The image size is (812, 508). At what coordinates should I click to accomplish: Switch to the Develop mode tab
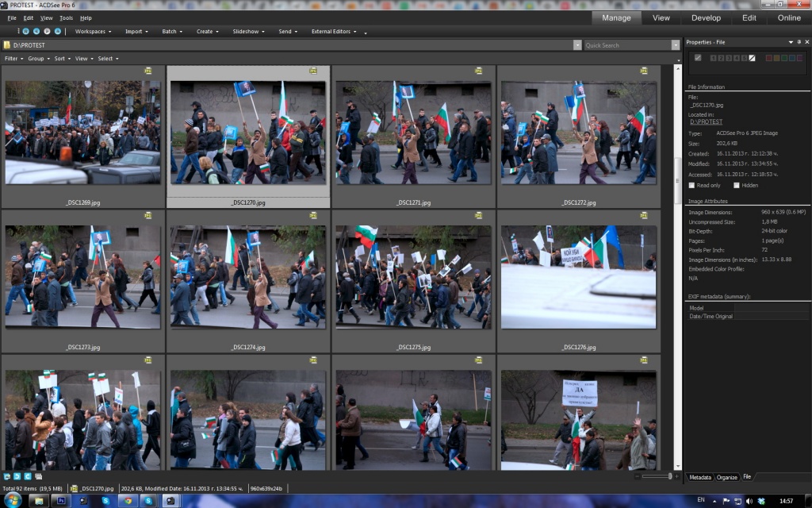click(706, 17)
